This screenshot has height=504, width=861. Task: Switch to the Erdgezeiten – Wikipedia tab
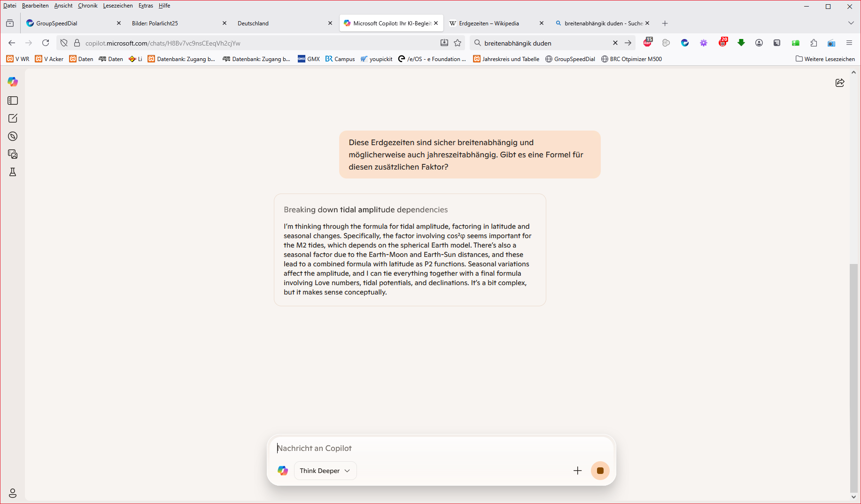pyautogui.click(x=489, y=23)
